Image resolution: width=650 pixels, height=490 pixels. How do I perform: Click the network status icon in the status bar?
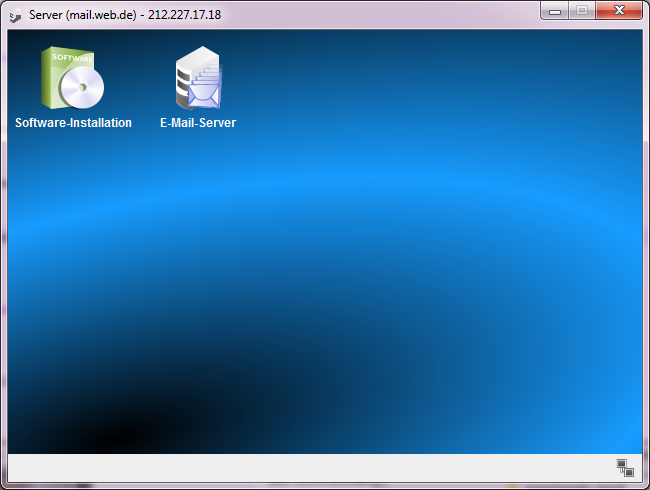[x=625, y=468]
